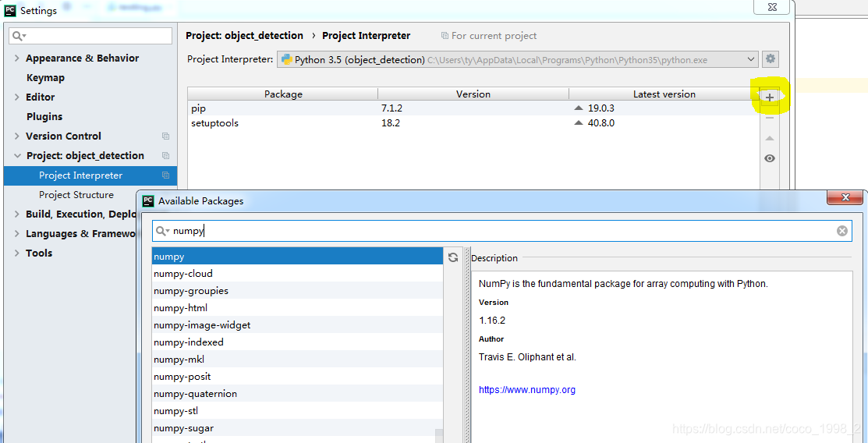The image size is (868, 443).
Task: Expand the Editor settings group
Action: coord(16,97)
